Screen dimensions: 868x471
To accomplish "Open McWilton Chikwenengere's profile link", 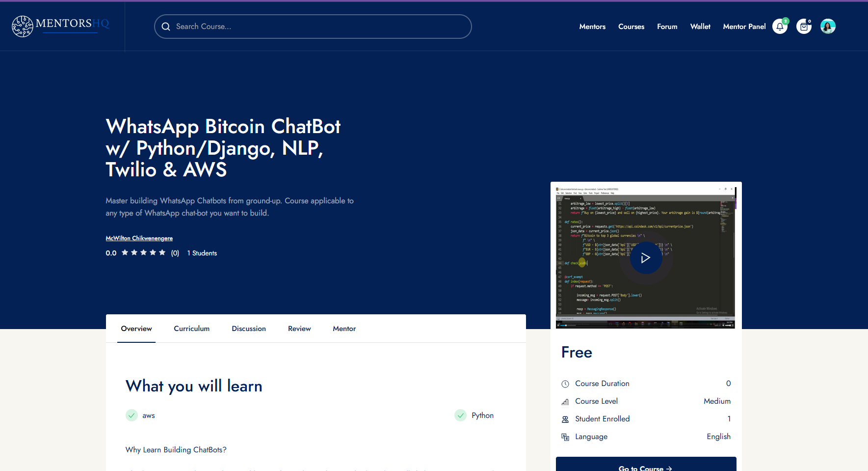I will 139,238.
